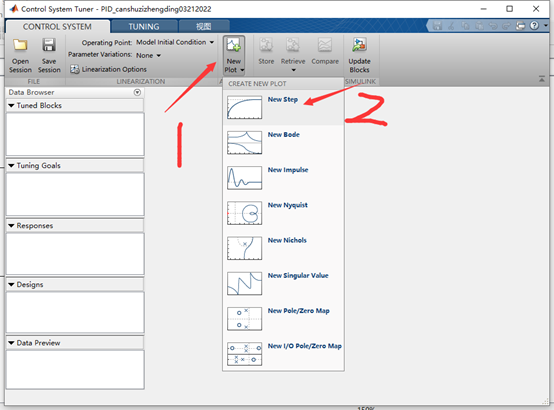Screen dimensions: 554x410
Task: Minimize the Control System Tuner window
Action: (484, 9)
